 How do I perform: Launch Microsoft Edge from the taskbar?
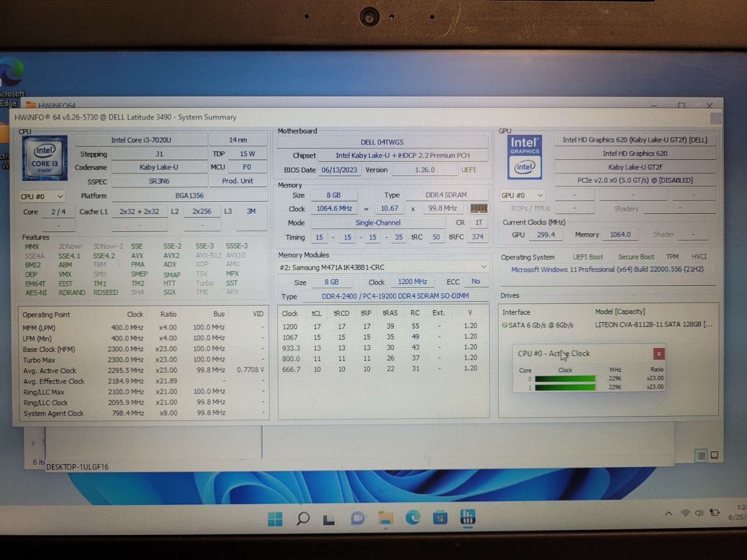point(413,518)
